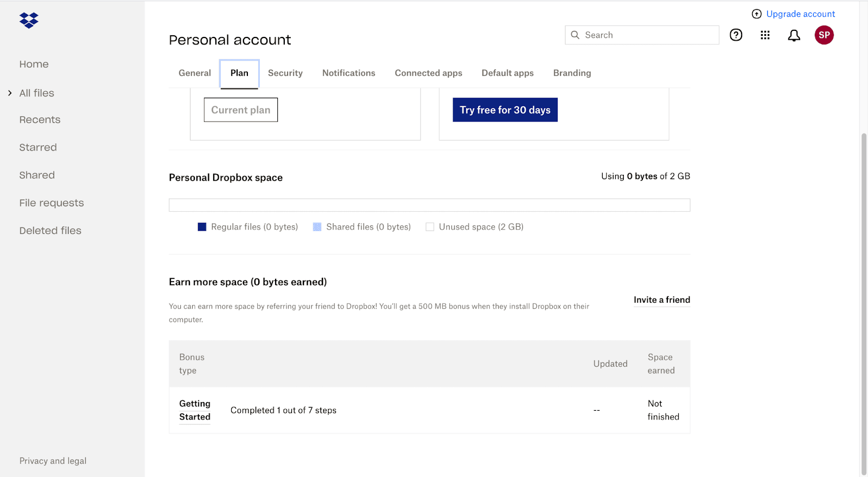Start the Try free for 30 days trial

click(x=505, y=110)
